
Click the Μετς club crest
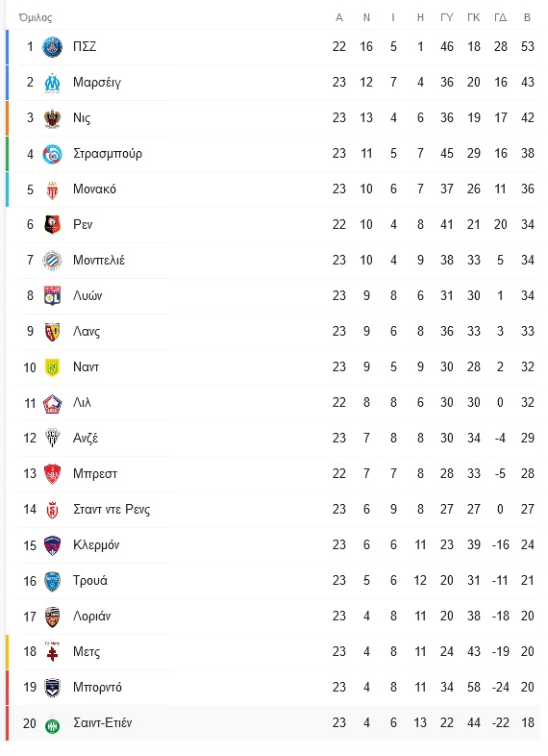coord(52,652)
